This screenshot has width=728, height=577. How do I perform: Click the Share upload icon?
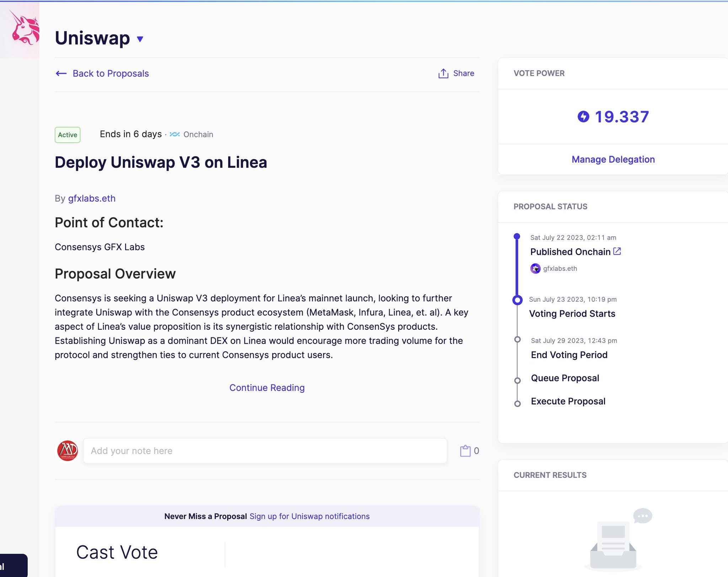click(443, 73)
